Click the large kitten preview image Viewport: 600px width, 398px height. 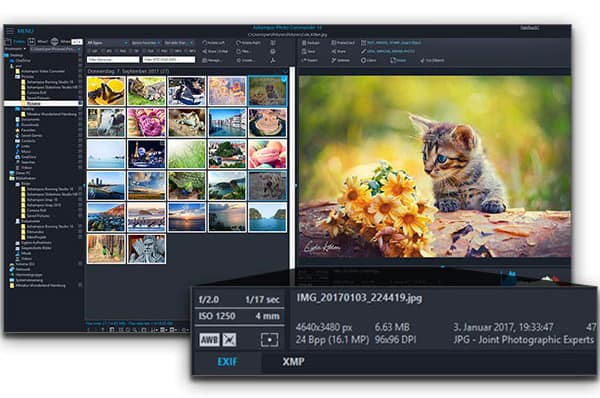435,167
